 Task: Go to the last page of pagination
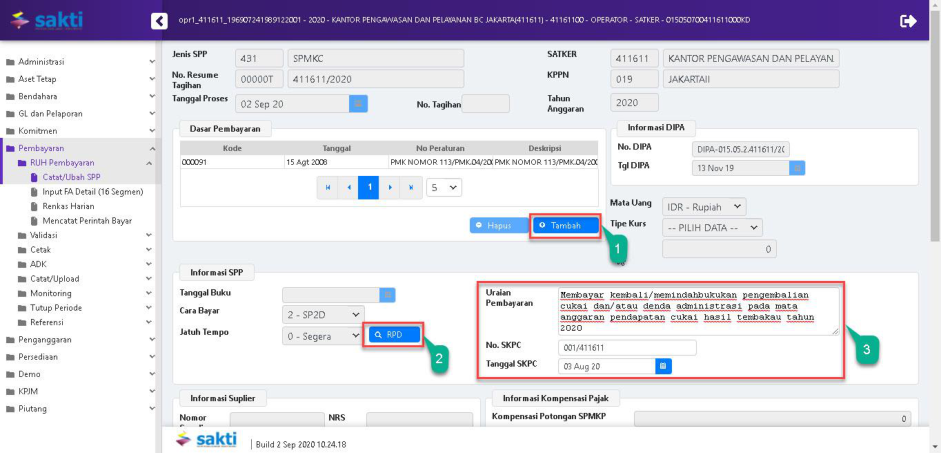[412, 187]
